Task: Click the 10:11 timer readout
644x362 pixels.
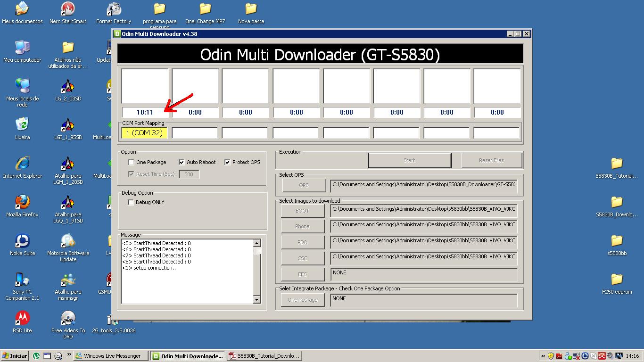Action: tap(145, 112)
